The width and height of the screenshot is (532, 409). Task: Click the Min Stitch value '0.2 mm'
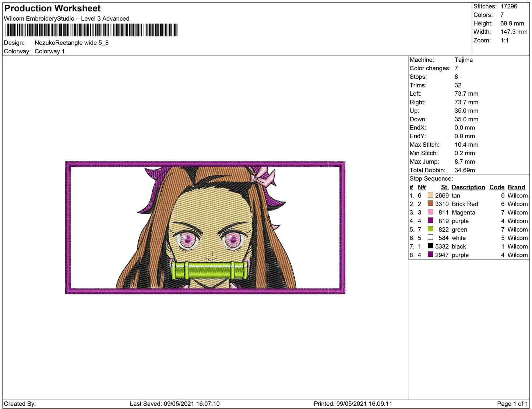click(465, 153)
